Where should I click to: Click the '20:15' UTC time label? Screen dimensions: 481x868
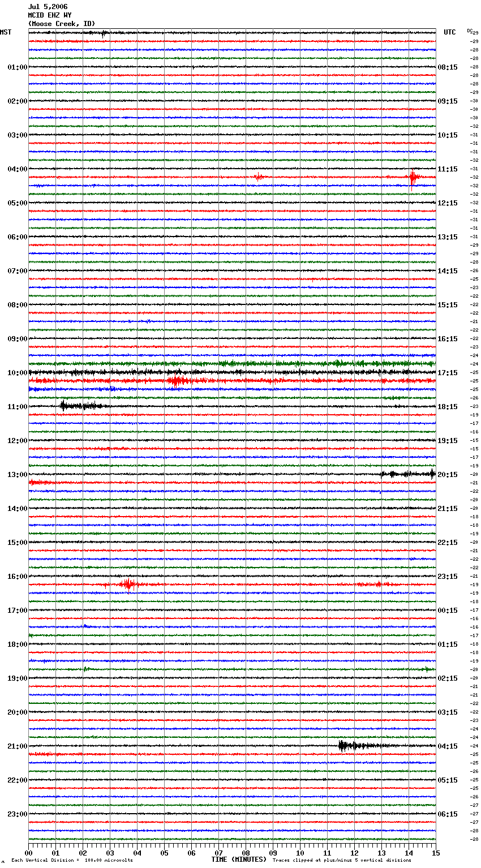[448, 475]
